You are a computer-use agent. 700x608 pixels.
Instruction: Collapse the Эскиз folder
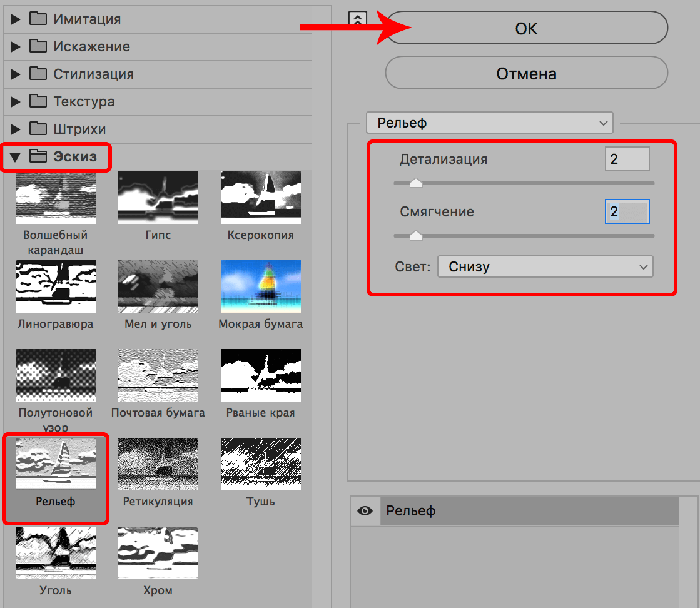pyautogui.click(x=16, y=156)
